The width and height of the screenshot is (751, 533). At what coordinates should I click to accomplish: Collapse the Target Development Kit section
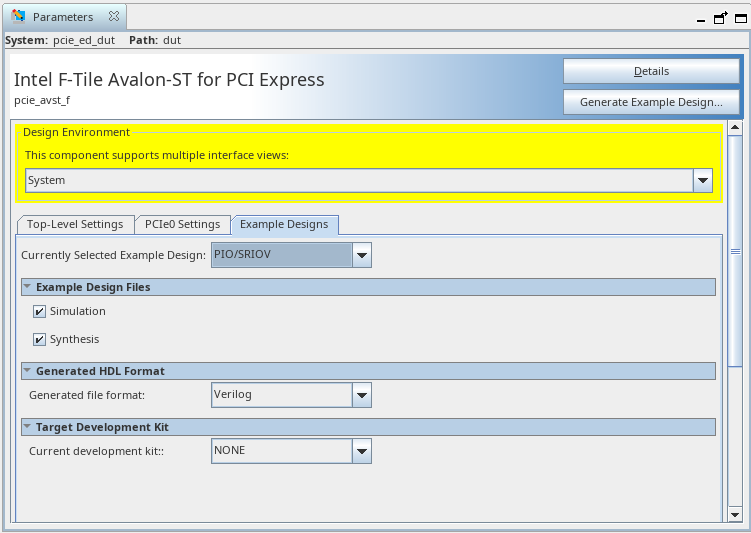(27, 427)
